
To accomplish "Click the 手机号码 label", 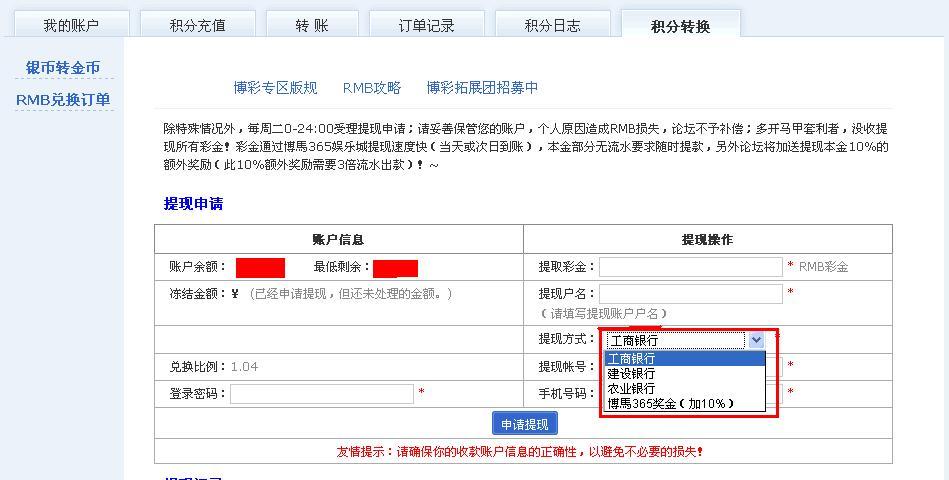I will [566, 394].
